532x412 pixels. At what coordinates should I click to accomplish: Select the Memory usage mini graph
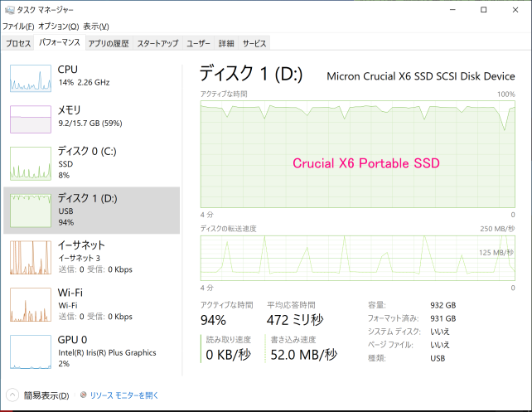tap(31, 119)
